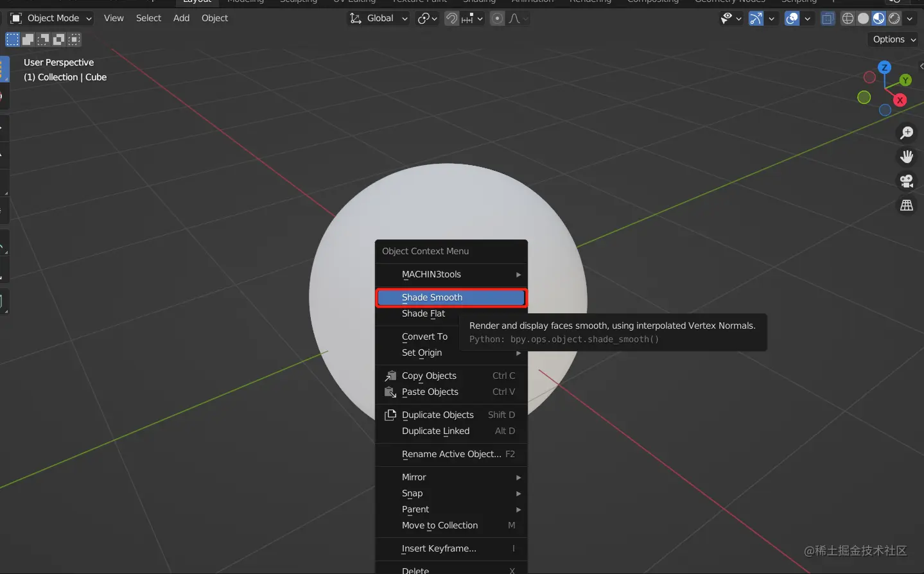924x574 pixels.
Task: Open the Object menu in the header
Action: point(214,19)
